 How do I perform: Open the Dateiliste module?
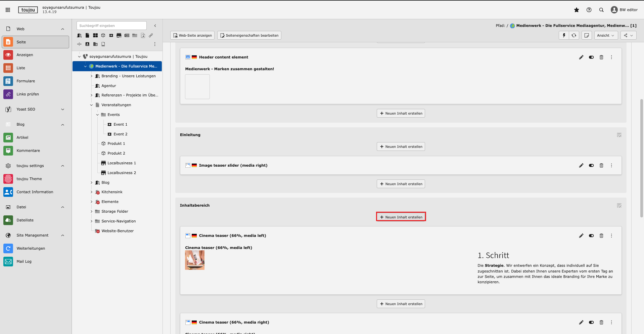pyautogui.click(x=25, y=220)
